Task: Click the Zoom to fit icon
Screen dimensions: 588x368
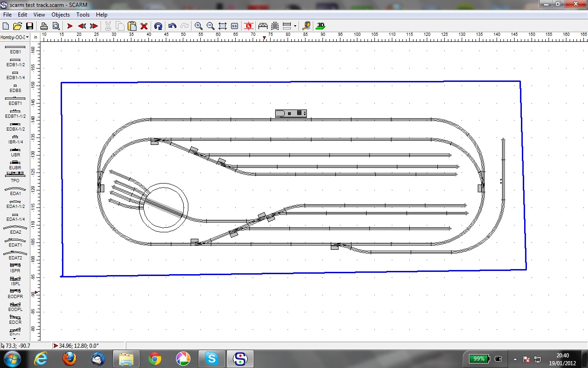Action: click(222, 26)
